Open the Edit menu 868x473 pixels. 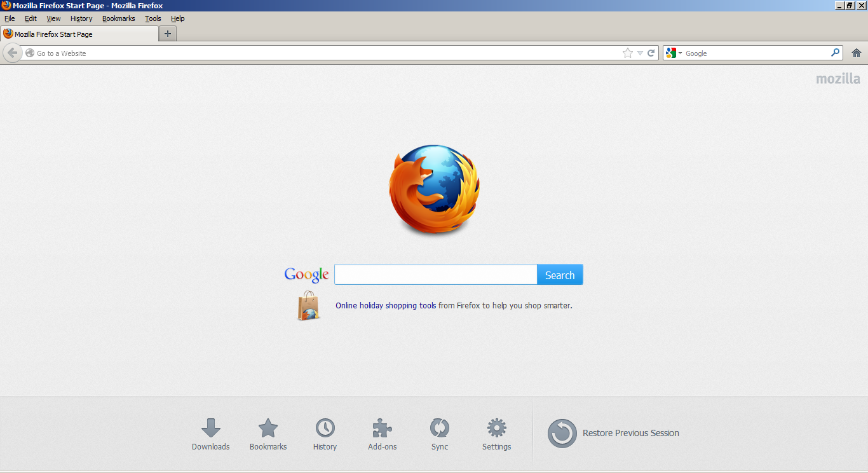tap(31, 18)
